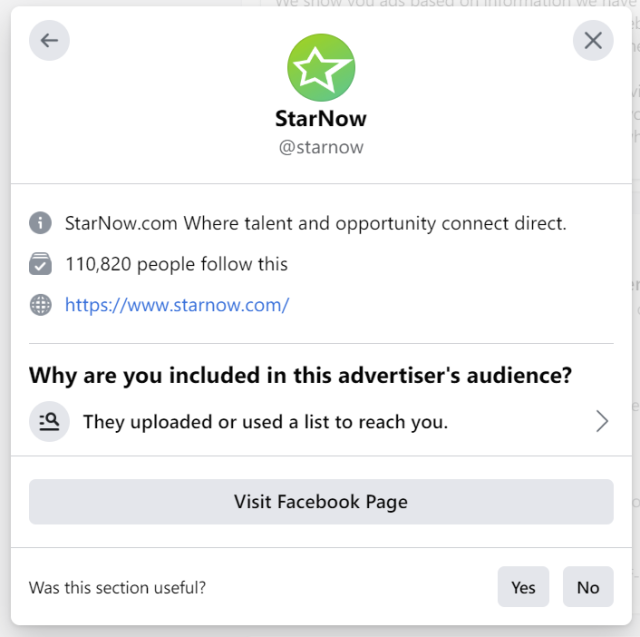
Task: Click the globe website icon
Action: pyautogui.click(x=40, y=305)
